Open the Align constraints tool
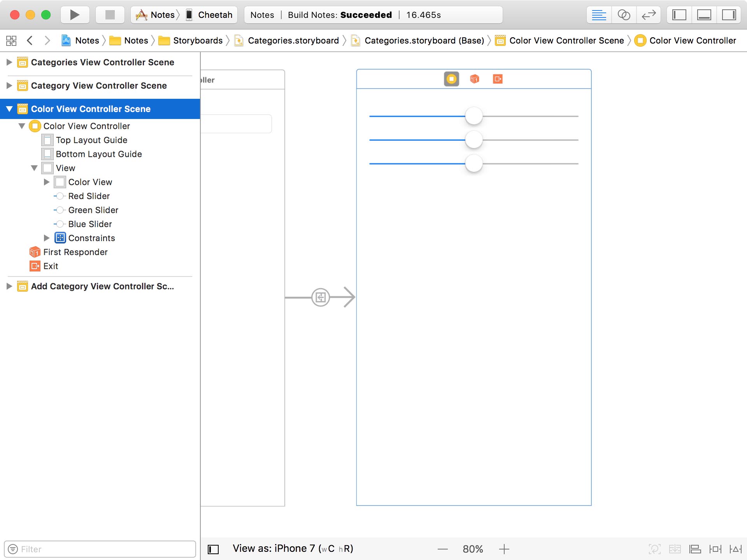The image size is (747, 560). pyautogui.click(x=695, y=549)
